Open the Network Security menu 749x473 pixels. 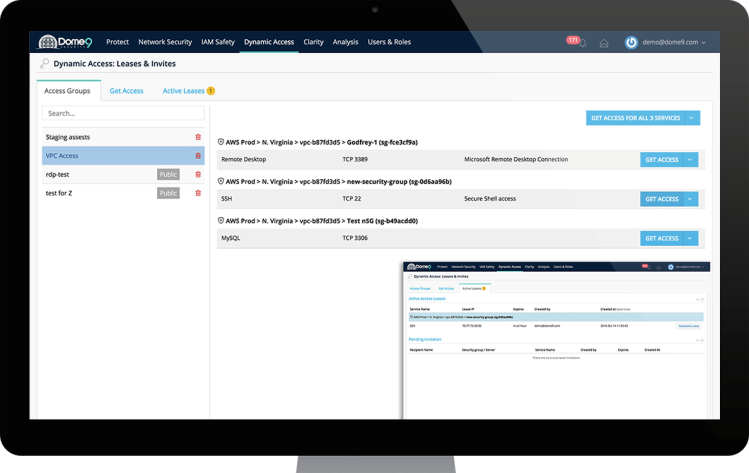165,42
